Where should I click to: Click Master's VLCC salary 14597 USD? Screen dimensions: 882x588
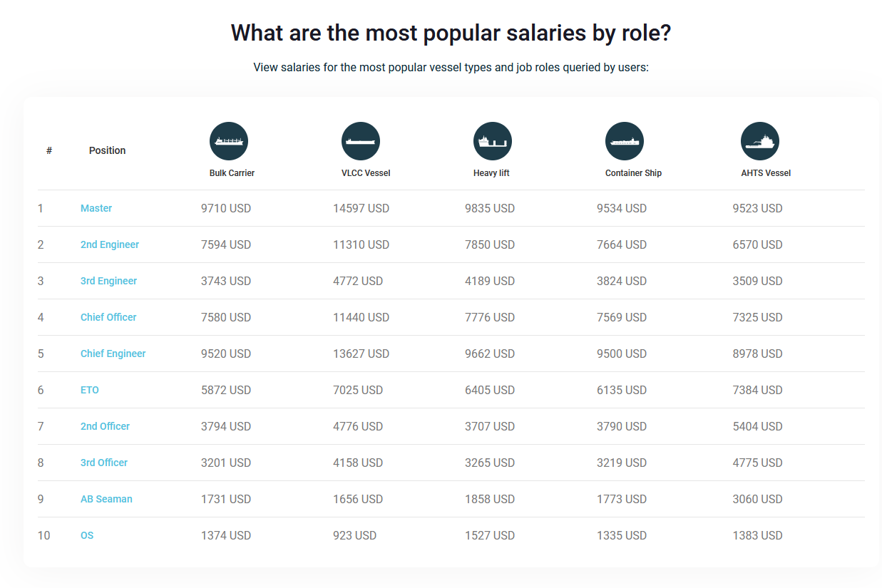(361, 208)
